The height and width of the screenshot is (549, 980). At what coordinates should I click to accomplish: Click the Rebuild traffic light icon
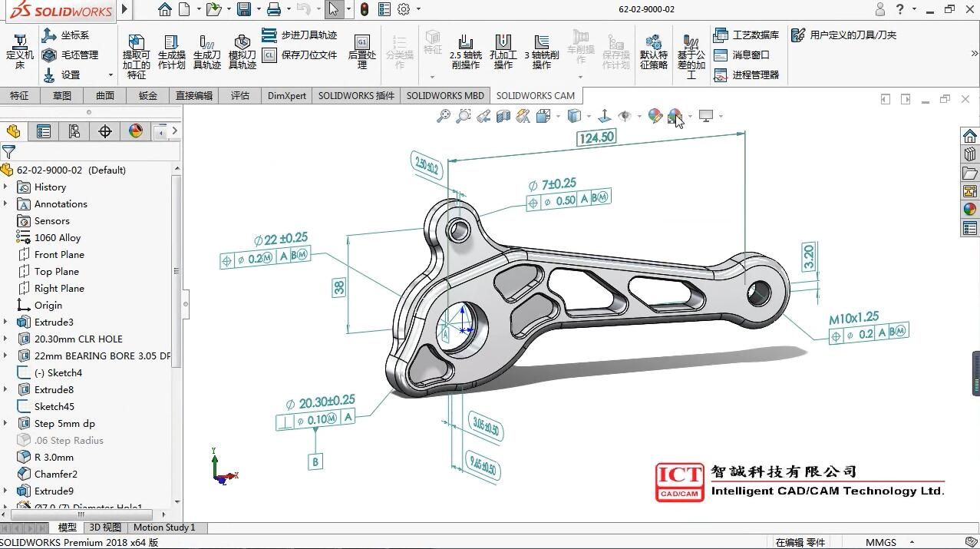[x=365, y=9]
